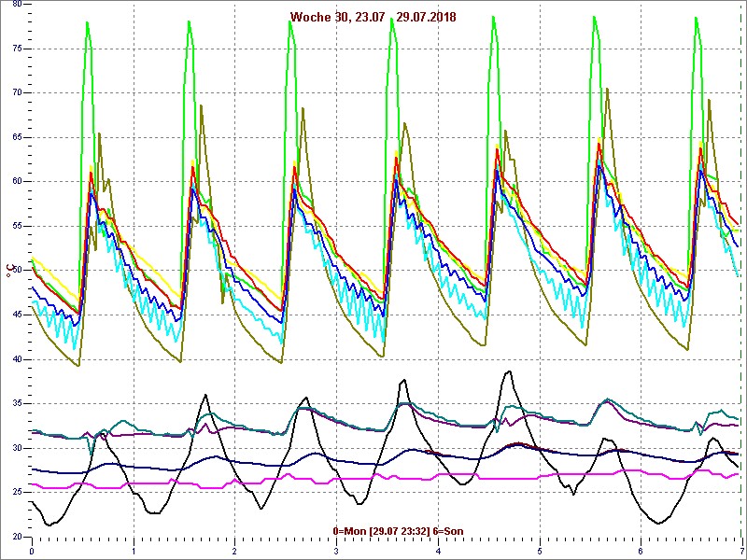Click the °C unit label on the y-axis

point(11,270)
